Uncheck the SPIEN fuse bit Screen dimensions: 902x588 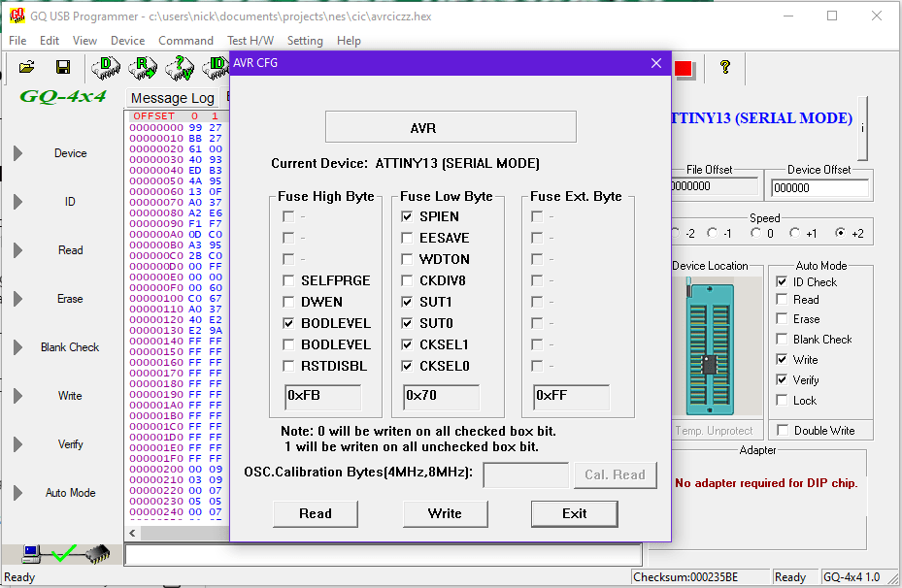(x=407, y=216)
